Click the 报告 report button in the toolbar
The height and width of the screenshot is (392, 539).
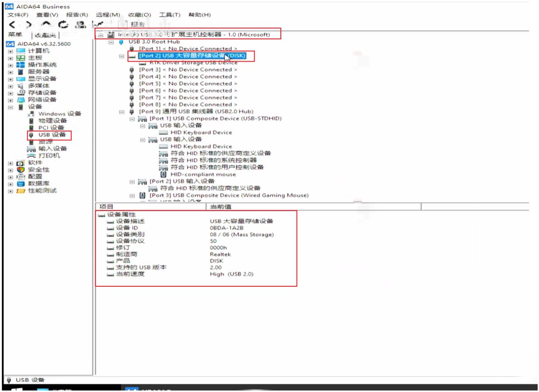132,25
